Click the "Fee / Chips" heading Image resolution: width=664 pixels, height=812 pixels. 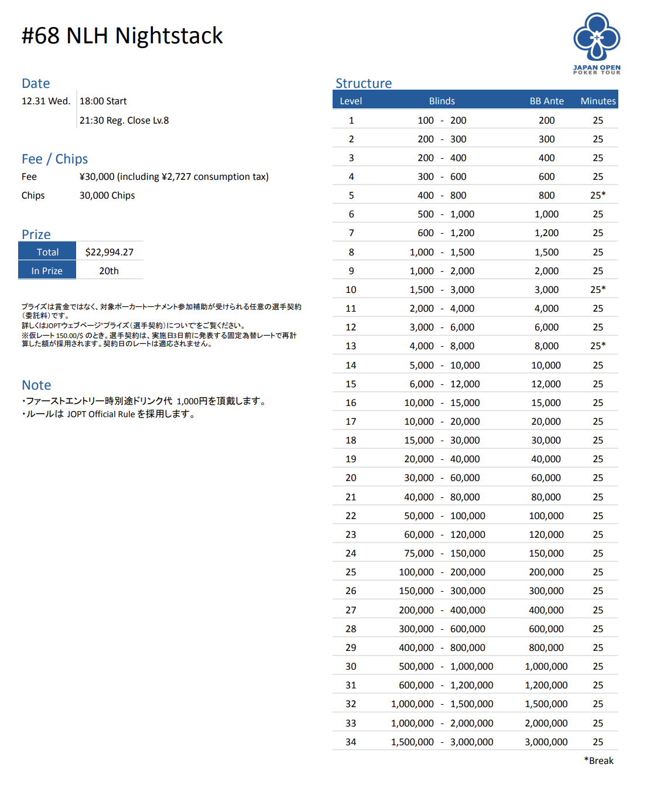(54, 159)
